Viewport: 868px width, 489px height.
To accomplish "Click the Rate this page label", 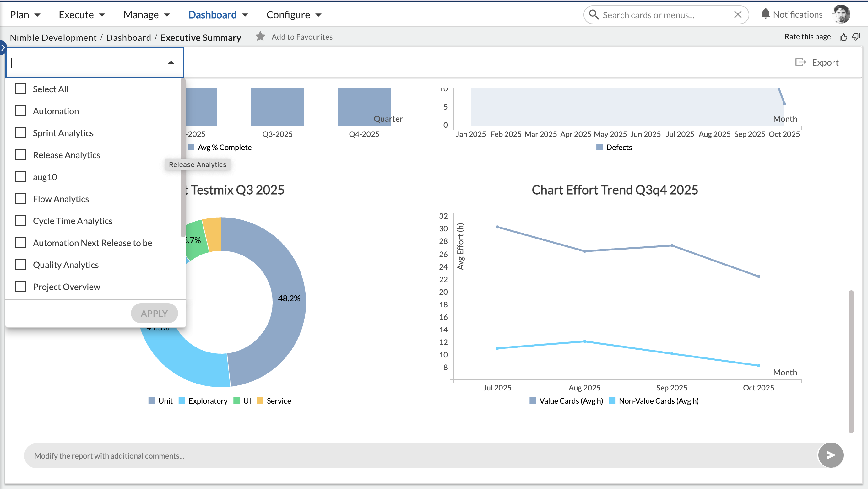I will (x=807, y=37).
